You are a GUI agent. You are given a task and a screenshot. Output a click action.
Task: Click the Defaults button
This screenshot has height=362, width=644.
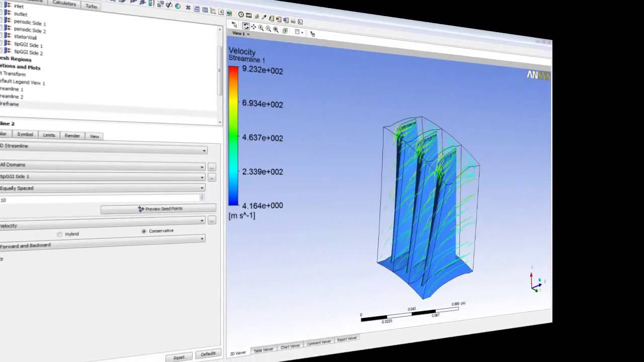click(208, 354)
